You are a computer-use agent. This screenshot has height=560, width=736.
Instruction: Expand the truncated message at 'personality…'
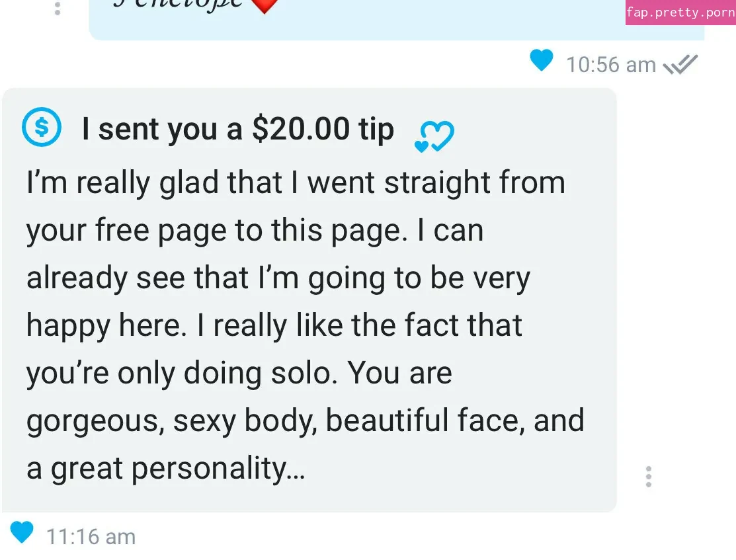pos(218,469)
